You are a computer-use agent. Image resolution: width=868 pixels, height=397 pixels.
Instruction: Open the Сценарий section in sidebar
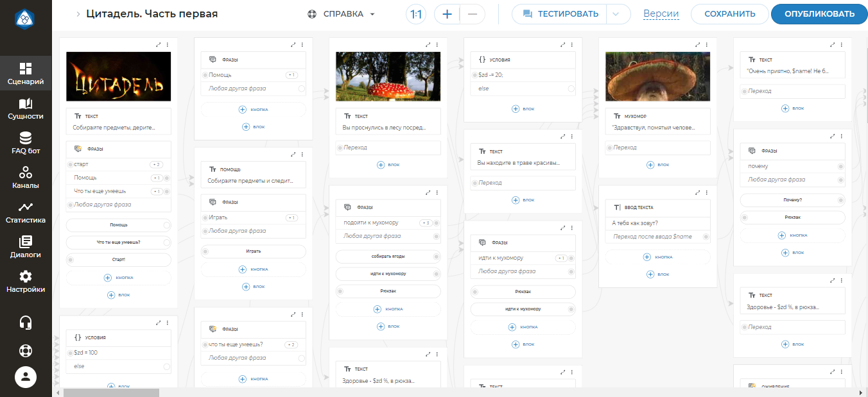click(26, 74)
